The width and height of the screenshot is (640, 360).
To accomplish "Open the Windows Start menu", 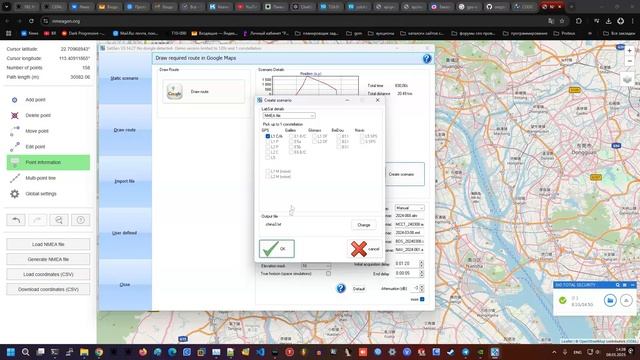I will (11, 352).
